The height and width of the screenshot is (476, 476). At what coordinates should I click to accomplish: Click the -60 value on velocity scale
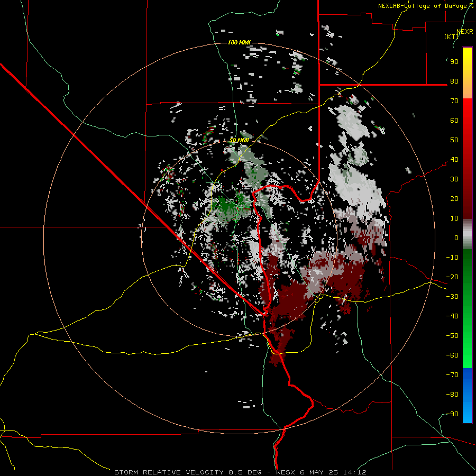pos(452,355)
